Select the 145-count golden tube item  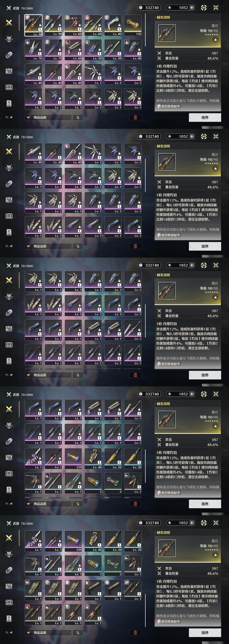(133, 25)
